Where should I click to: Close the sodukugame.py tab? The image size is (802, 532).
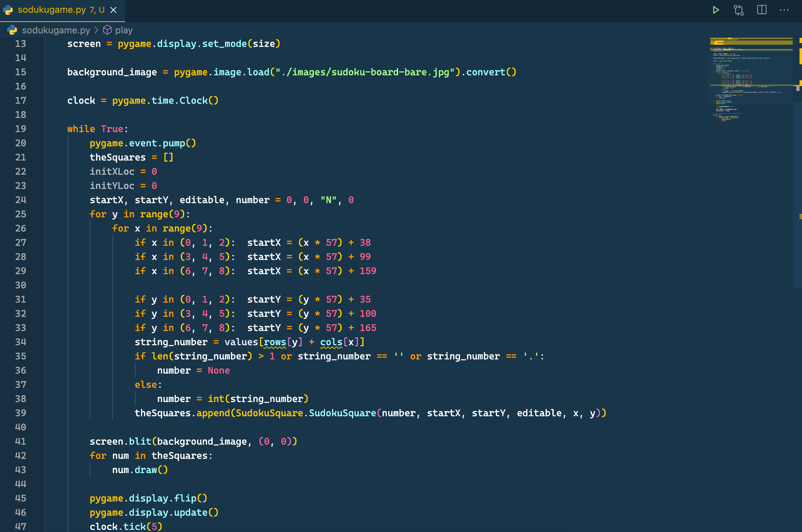coord(114,10)
